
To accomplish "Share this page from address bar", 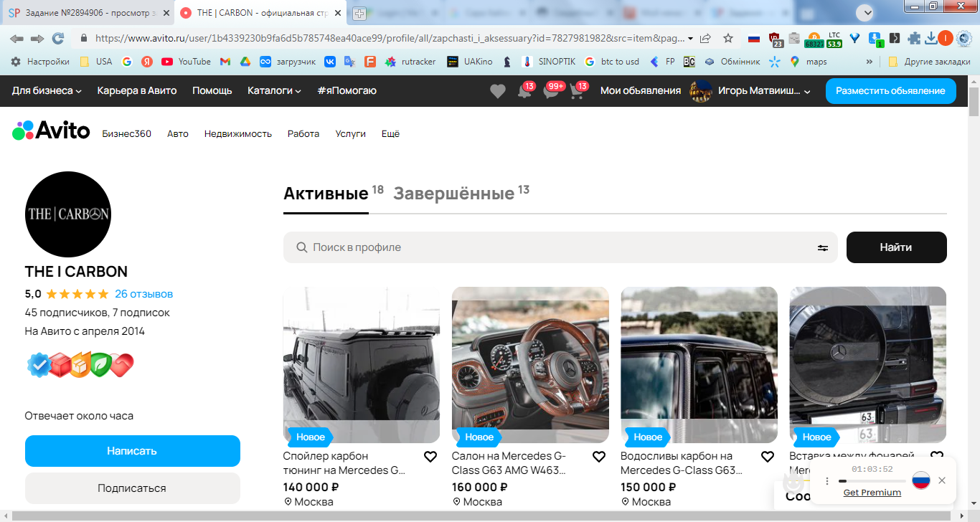I will coord(706,38).
